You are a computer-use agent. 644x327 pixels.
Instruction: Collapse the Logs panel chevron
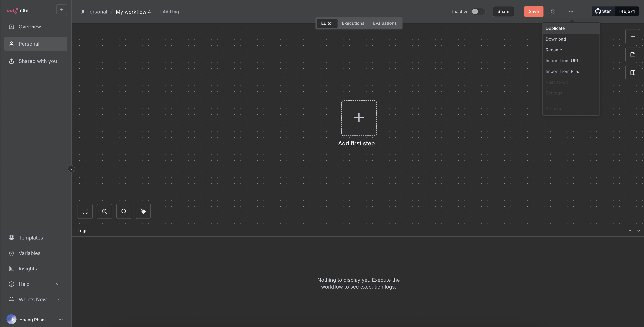pyautogui.click(x=638, y=230)
